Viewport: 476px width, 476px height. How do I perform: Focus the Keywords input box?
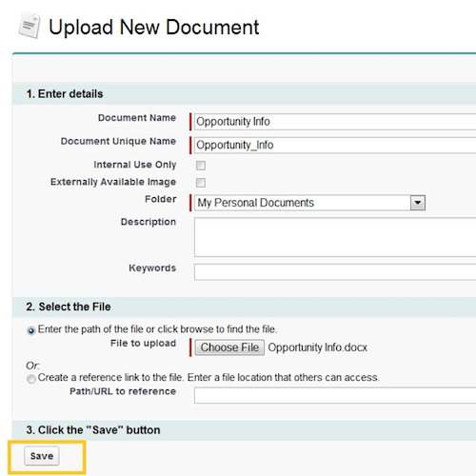pos(335,272)
